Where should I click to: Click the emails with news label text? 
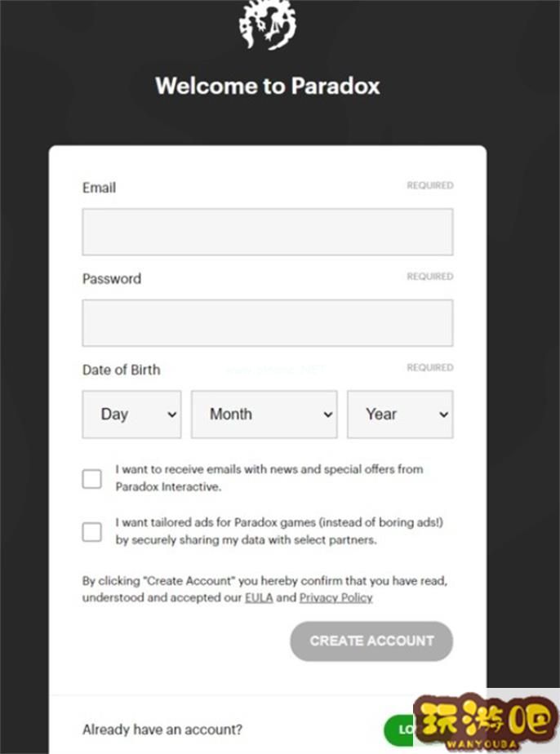[x=269, y=478]
